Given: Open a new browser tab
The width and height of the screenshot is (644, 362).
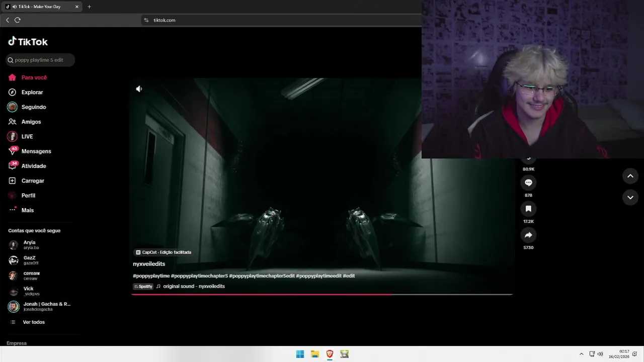Looking at the screenshot, I should coord(89,7).
